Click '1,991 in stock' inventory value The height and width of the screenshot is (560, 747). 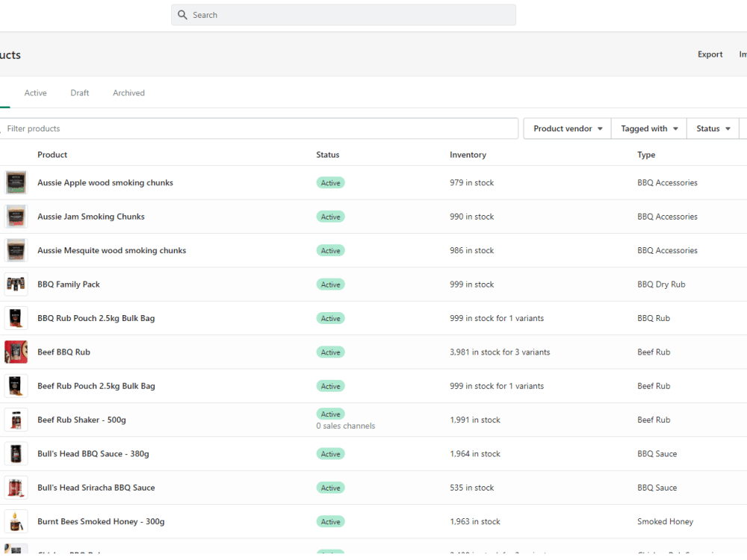click(475, 420)
